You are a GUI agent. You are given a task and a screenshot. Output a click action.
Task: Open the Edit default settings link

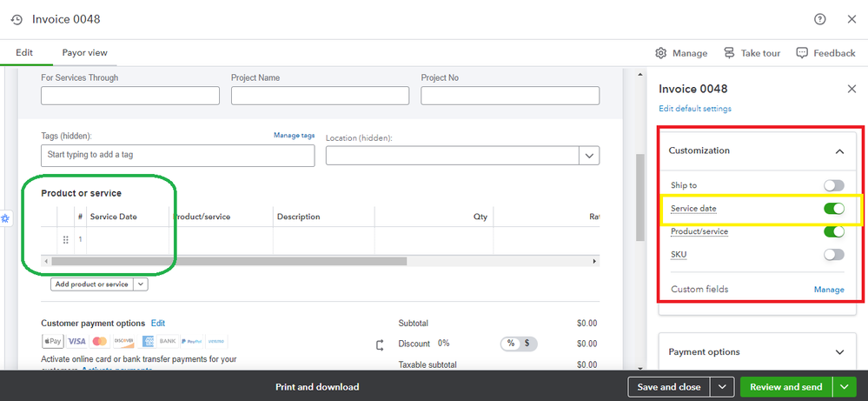pyautogui.click(x=695, y=109)
